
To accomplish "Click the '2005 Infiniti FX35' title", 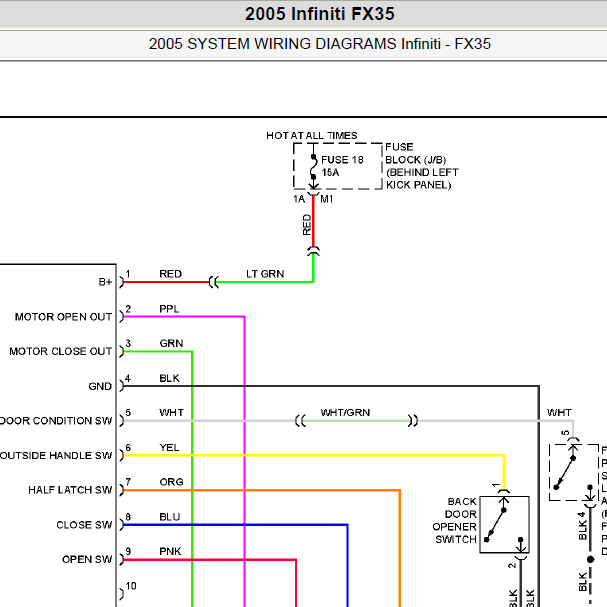I will 319,14.
